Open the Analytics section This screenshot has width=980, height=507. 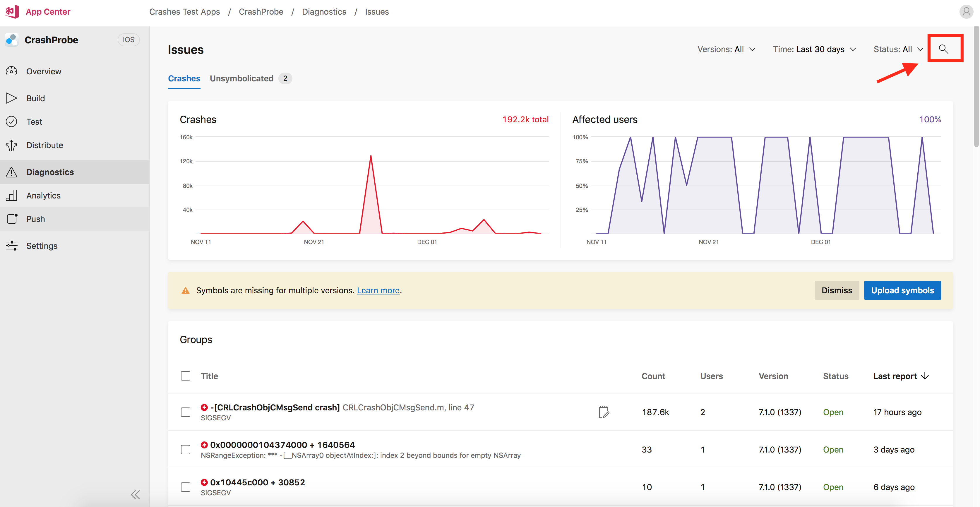click(43, 195)
